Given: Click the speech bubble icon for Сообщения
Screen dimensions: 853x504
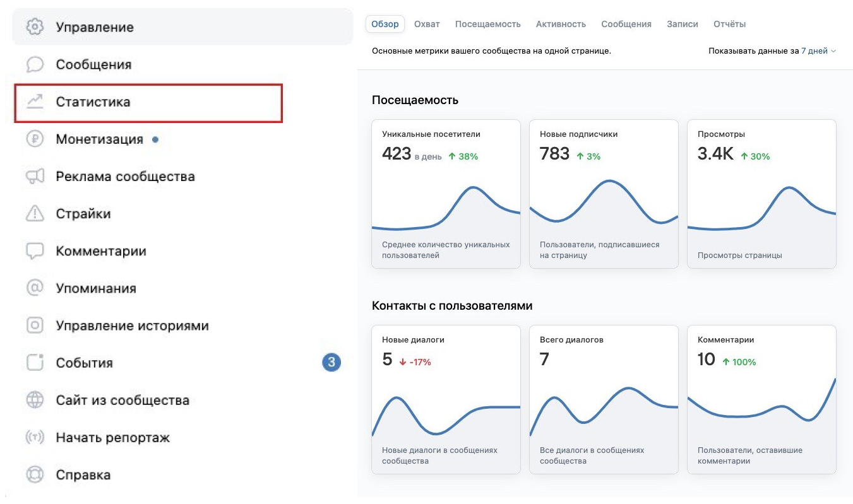Looking at the screenshot, I should [35, 64].
